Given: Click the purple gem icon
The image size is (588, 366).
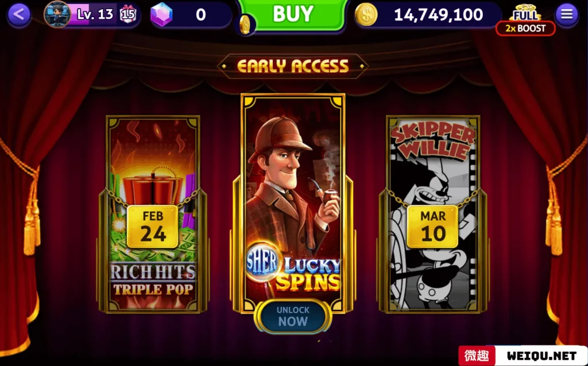Looking at the screenshot, I should (161, 15).
